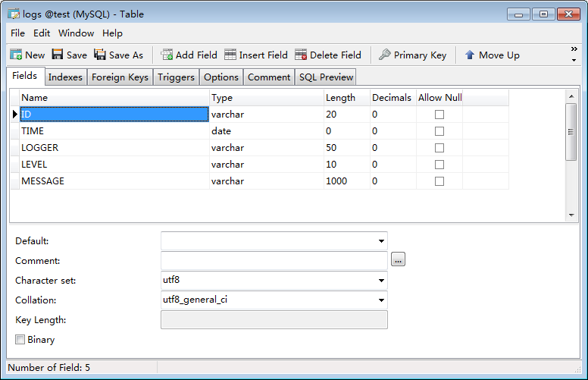
Task: Click the Allow Null column header
Action: [x=439, y=98]
